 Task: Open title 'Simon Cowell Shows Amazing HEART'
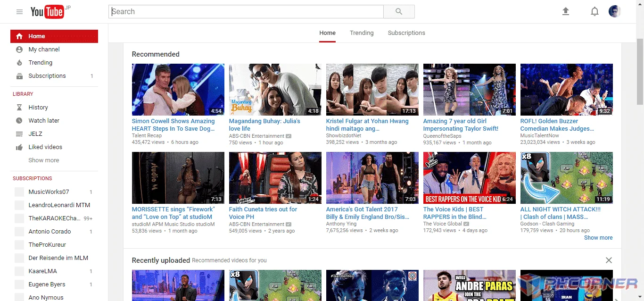pyautogui.click(x=173, y=125)
